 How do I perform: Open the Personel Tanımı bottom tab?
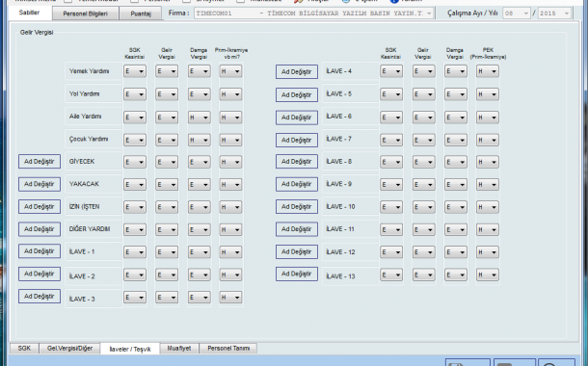[228, 349]
